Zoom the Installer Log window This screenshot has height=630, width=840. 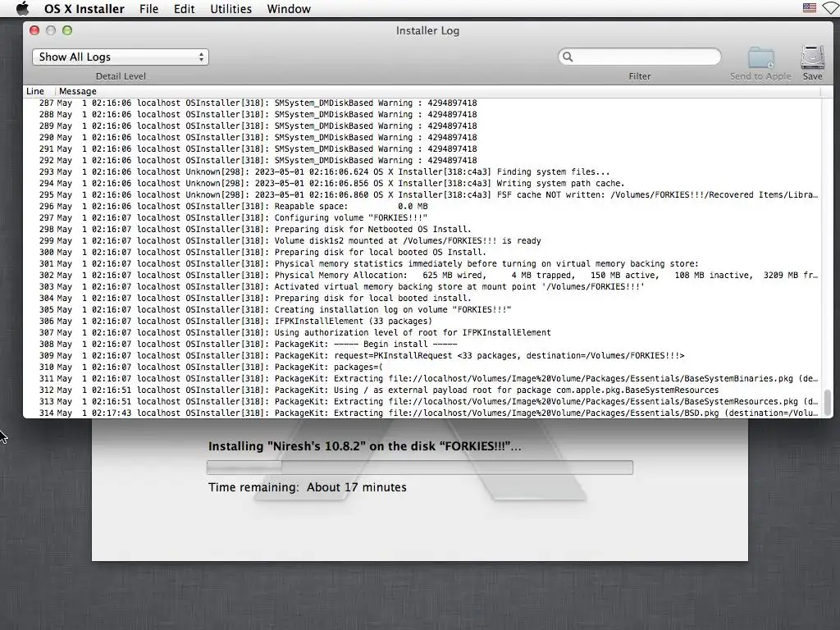67,30
